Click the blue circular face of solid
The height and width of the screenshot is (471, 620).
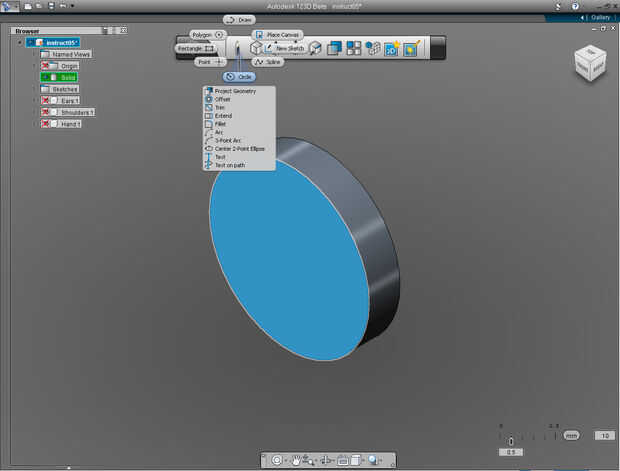tap(289, 259)
